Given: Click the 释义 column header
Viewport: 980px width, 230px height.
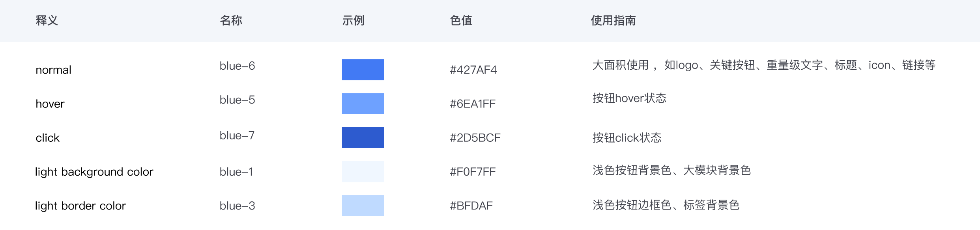Looking at the screenshot, I should click(x=47, y=20).
